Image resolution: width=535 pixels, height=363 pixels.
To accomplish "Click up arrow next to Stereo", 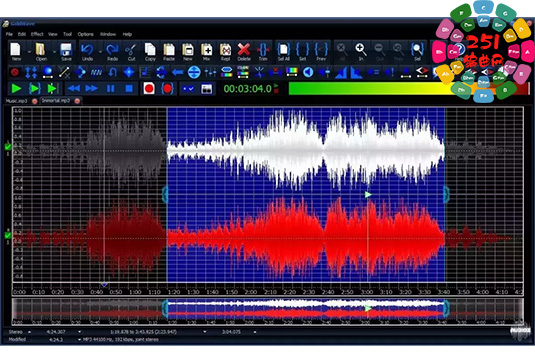I will coord(29,332).
